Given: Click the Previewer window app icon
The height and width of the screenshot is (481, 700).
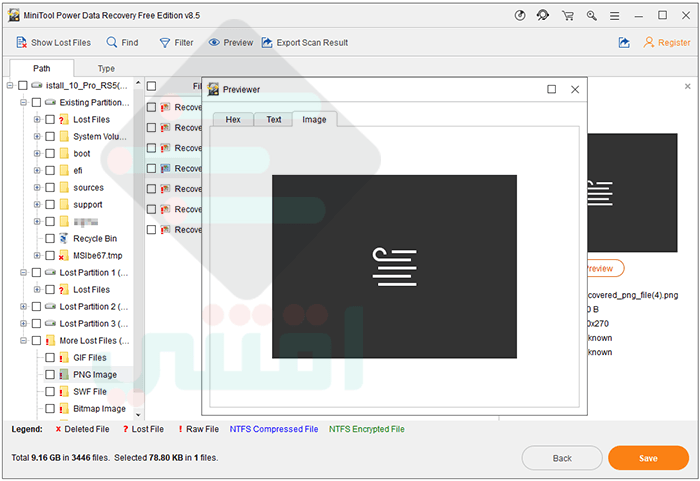Looking at the screenshot, I should pyautogui.click(x=213, y=89).
